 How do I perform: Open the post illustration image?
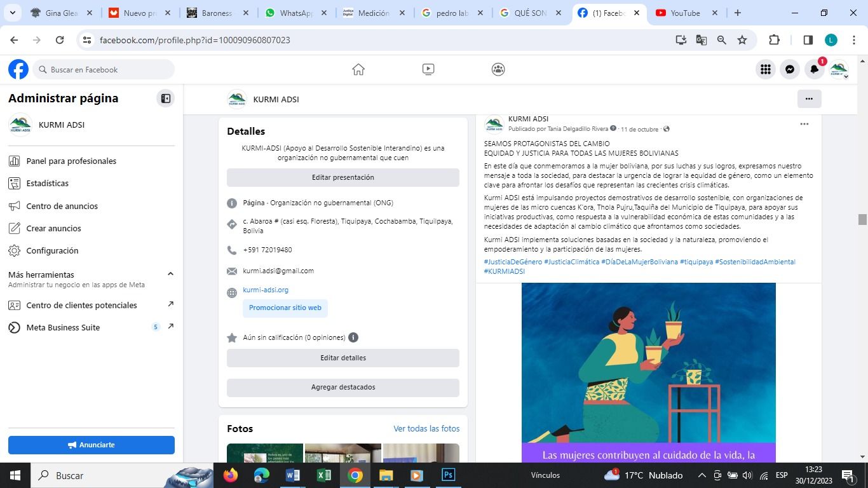click(x=649, y=372)
